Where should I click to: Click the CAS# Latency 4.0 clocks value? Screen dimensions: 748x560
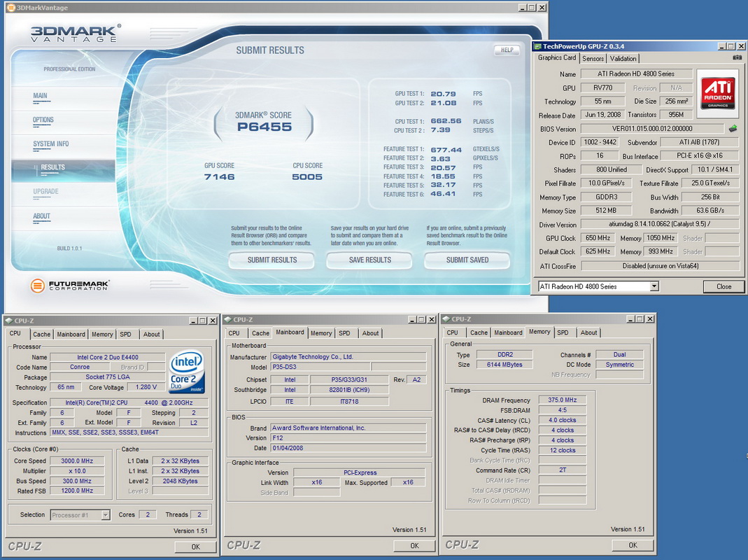click(x=563, y=420)
